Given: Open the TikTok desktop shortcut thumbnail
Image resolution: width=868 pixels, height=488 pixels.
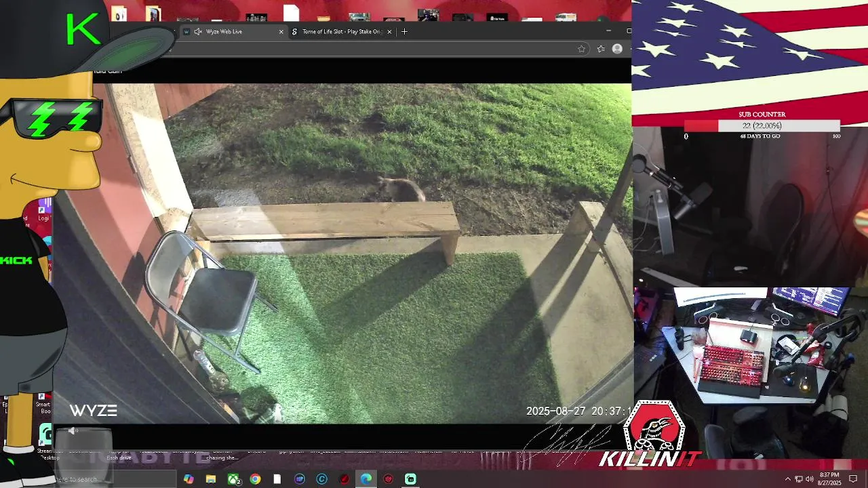Looking at the screenshot, I should [497, 17].
